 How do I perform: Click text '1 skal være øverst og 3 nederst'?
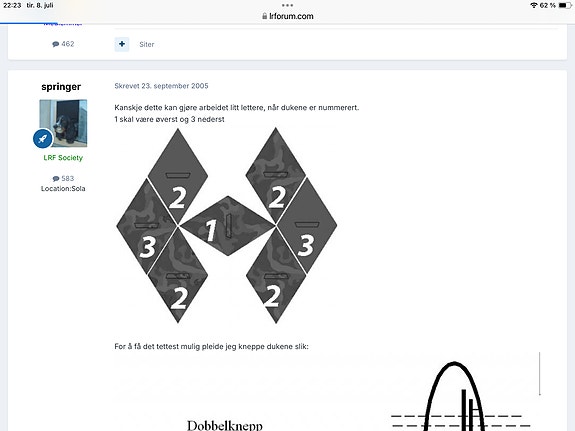[169, 119]
